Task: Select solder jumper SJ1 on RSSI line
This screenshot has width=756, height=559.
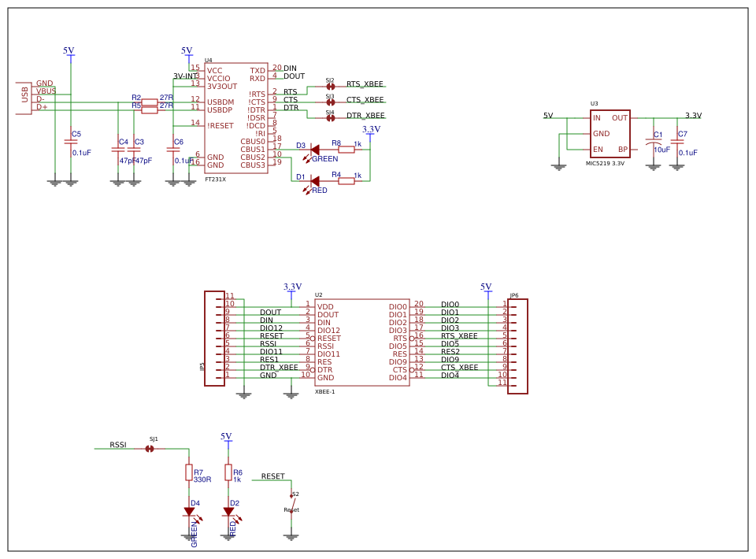Action: coord(150,449)
